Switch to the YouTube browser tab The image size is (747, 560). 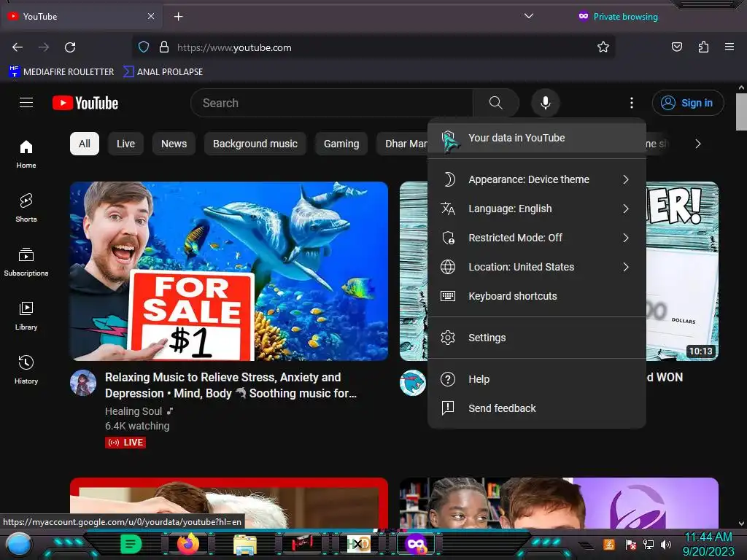click(x=81, y=17)
